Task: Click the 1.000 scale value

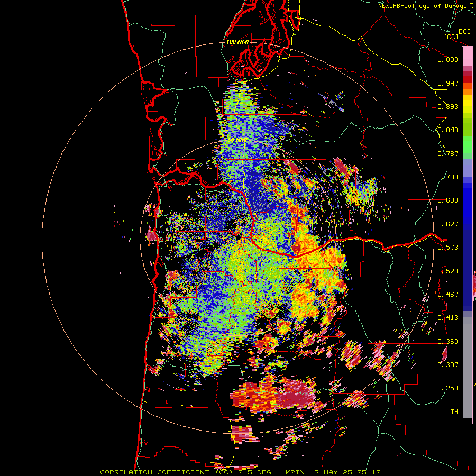Action: coord(448,59)
